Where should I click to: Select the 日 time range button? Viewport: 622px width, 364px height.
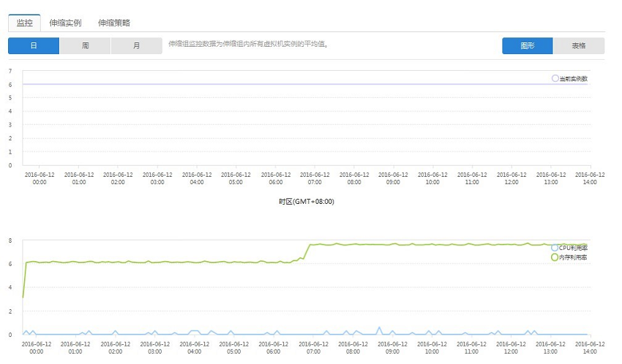point(34,45)
